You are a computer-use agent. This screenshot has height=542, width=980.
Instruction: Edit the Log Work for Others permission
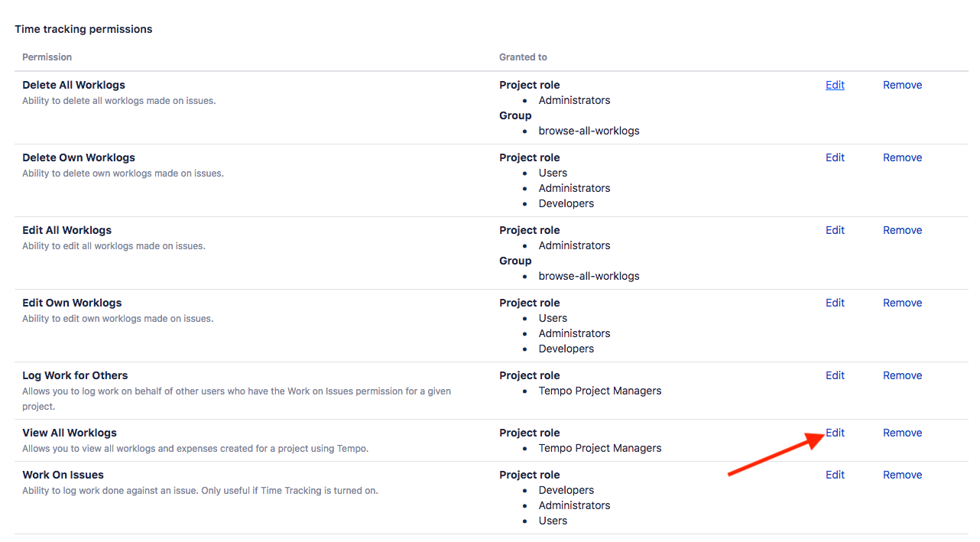[x=835, y=375]
